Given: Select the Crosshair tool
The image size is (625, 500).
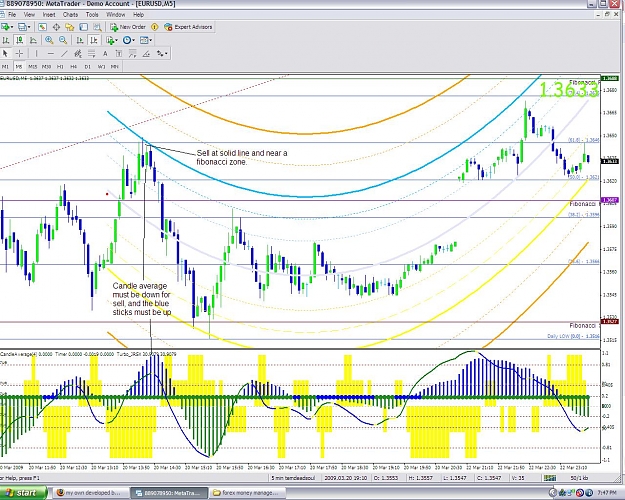Looking at the screenshot, I should pyautogui.click(x=19, y=53).
